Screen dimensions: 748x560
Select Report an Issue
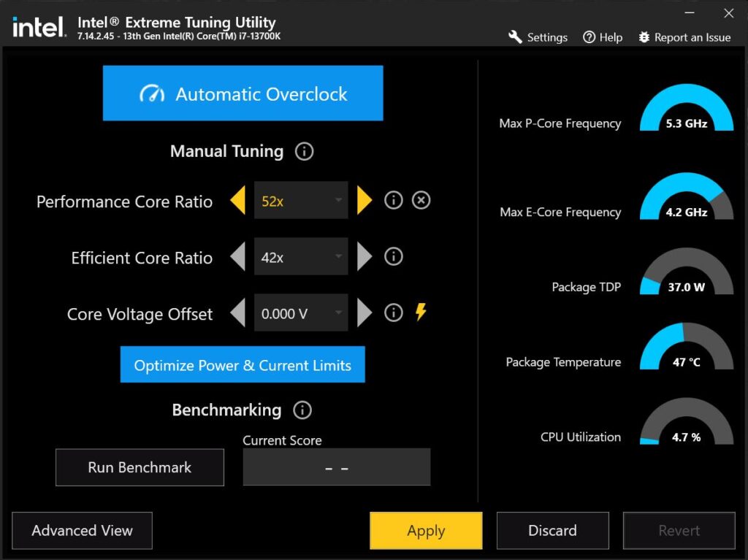(x=684, y=37)
